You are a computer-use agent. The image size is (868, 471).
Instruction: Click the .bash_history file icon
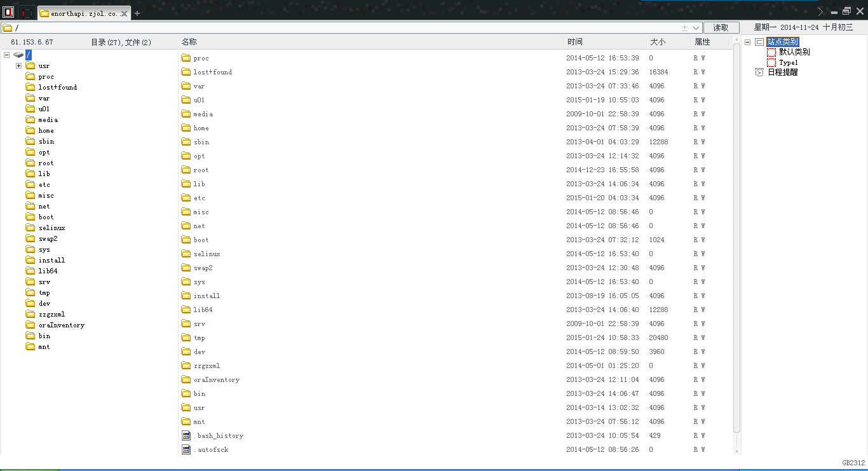point(186,435)
